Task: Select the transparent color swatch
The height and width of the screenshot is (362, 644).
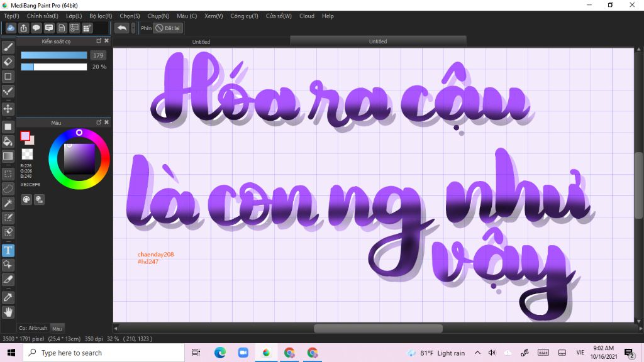Action: (27, 155)
